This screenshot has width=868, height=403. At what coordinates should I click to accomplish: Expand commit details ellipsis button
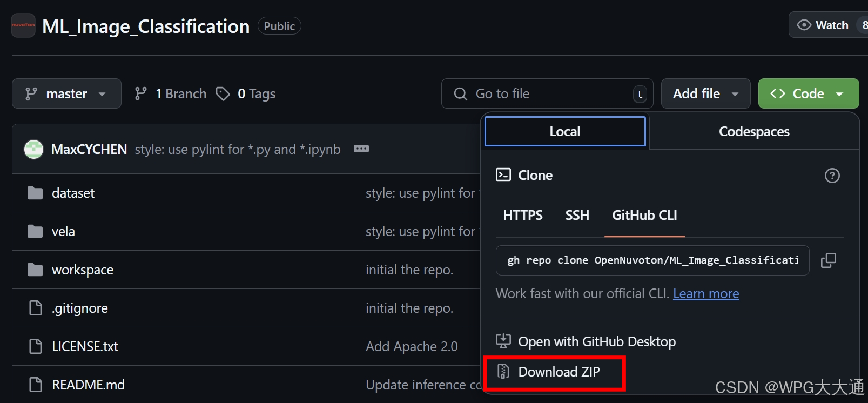coord(361,149)
